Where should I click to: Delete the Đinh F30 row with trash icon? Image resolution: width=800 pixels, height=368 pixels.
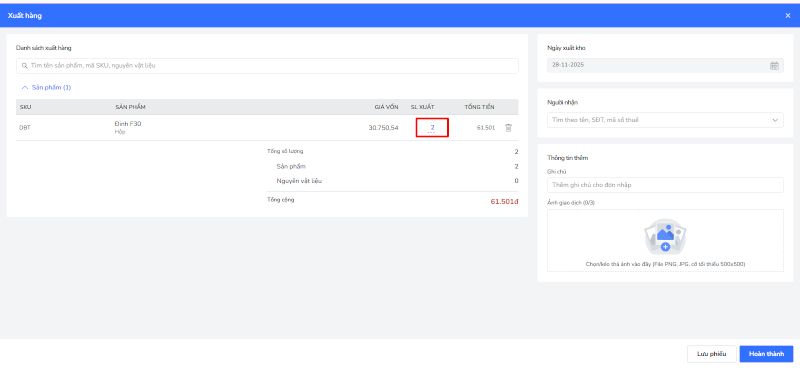tap(508, 128)
